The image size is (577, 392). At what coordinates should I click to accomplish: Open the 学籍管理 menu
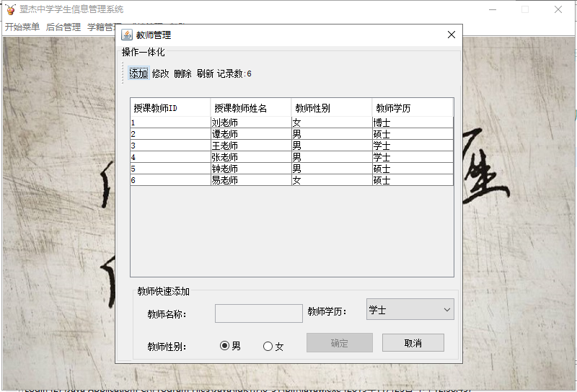(x=102, y=27)
